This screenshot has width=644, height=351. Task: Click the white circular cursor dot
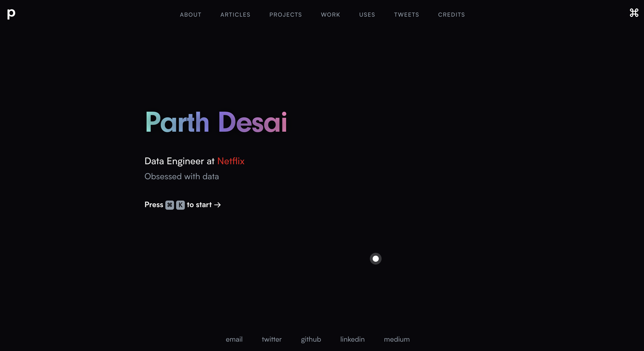pyautogui.click(x=375, y=259)
